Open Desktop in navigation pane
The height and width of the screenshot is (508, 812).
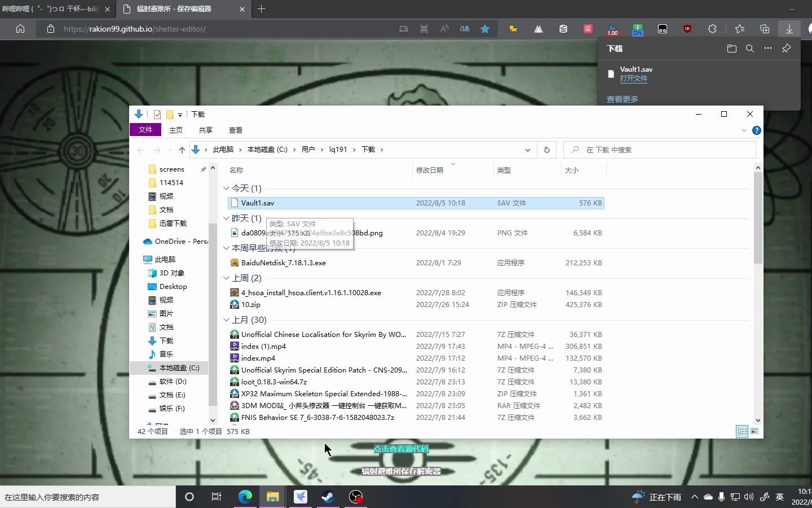coord(173,287)
